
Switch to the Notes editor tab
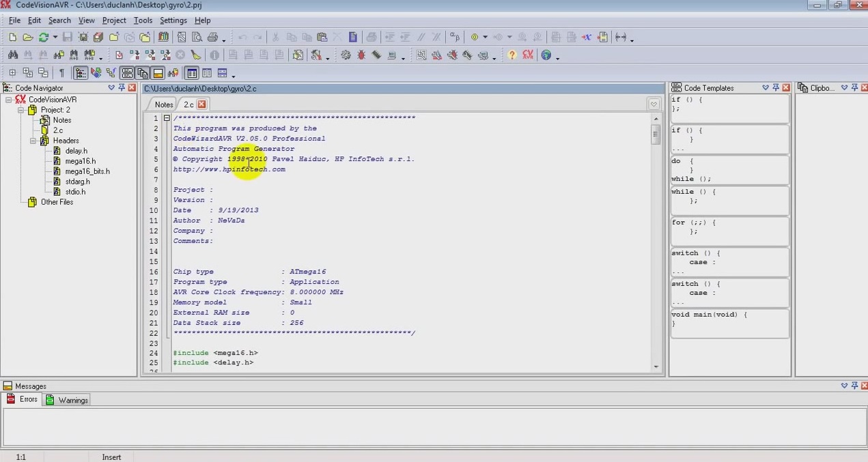[x=163, y=104]
